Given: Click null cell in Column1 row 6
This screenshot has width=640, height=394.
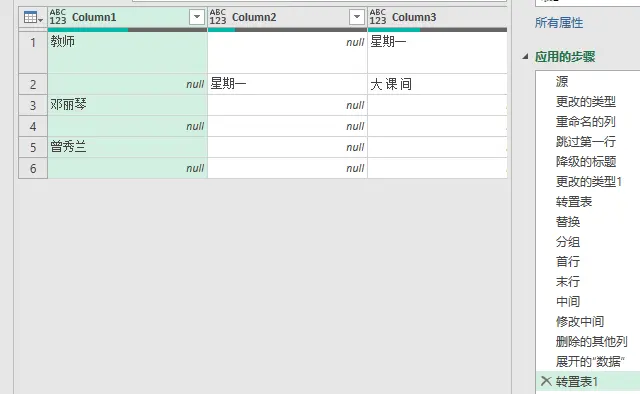Looking at the screenshot, I should pyautogui.click(x=127, y=168).
